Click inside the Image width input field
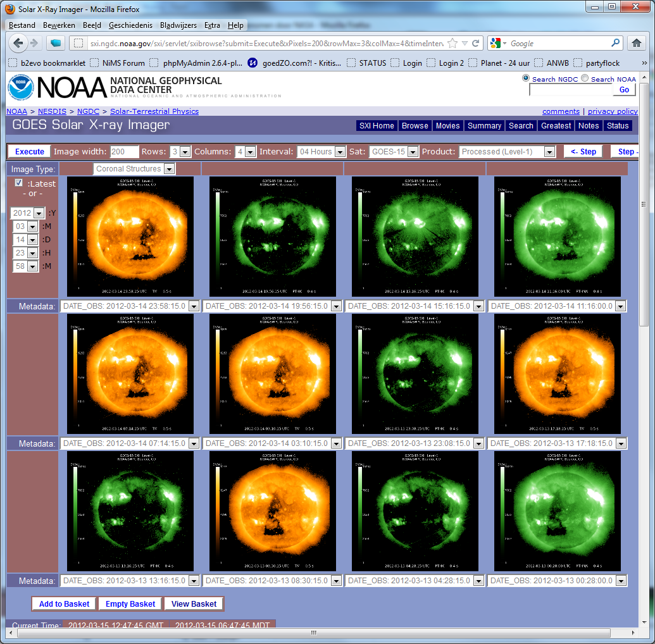This screenshot has width=655, height=644. pos(123,152)
